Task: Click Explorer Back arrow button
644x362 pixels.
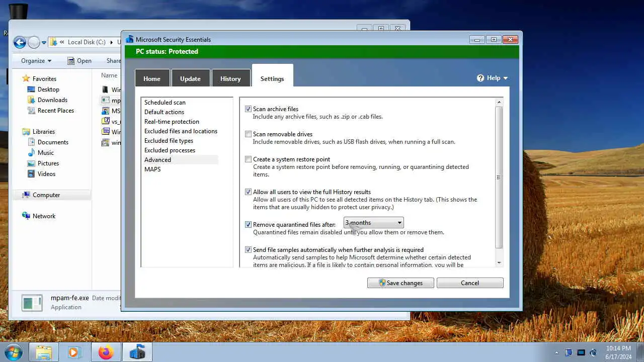Action: pos(20,42)
